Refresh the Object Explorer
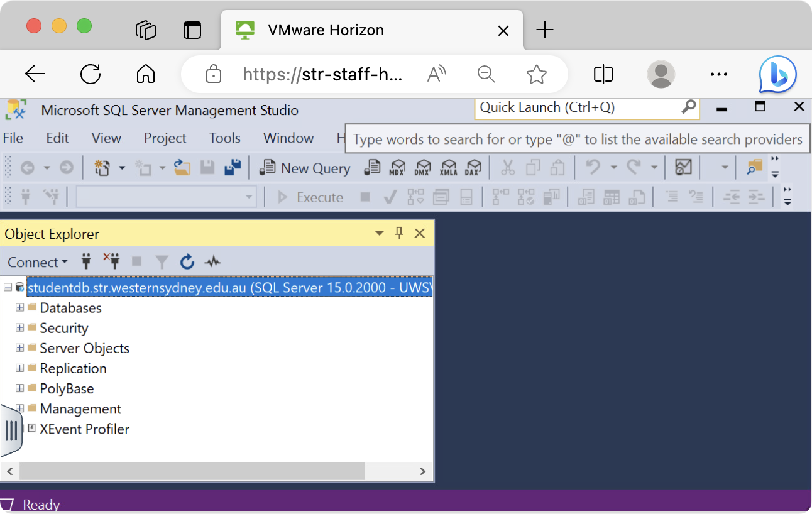This screenshot has height=514, width=812. click(x=187, y=261)
